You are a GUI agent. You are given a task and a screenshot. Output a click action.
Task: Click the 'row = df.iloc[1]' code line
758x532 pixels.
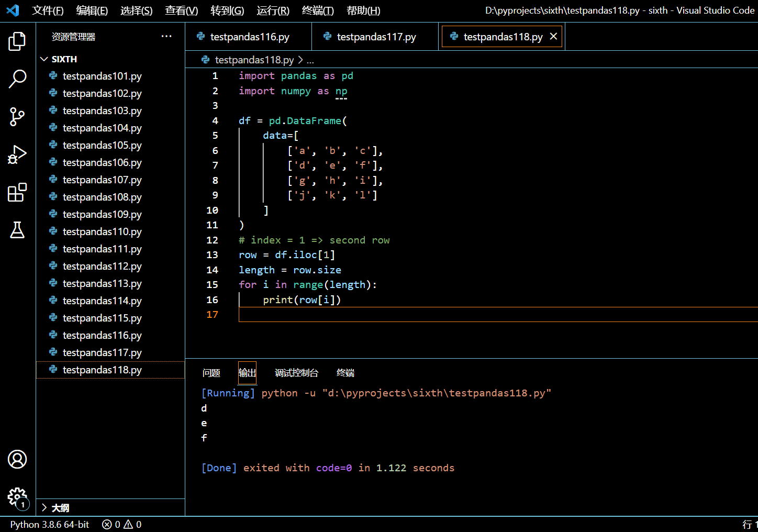pyautogui.click(x=287, y=254)
